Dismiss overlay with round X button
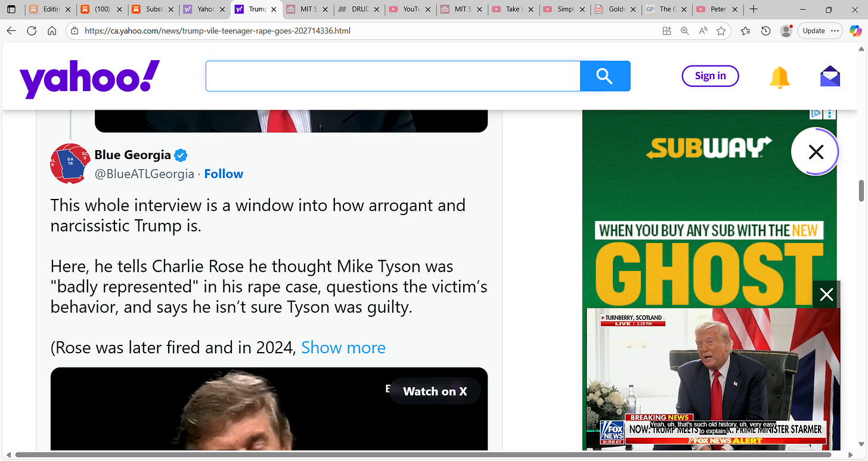868x461 pixels. [816, 152]
